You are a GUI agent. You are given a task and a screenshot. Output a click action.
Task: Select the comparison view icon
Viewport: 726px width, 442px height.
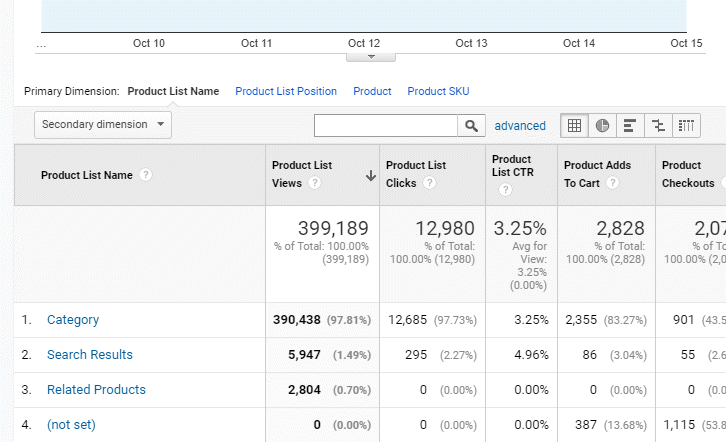click(658, 125)
